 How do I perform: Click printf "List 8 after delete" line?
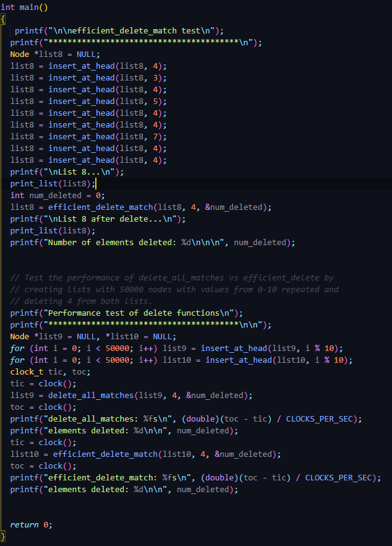tap(98, 219)
